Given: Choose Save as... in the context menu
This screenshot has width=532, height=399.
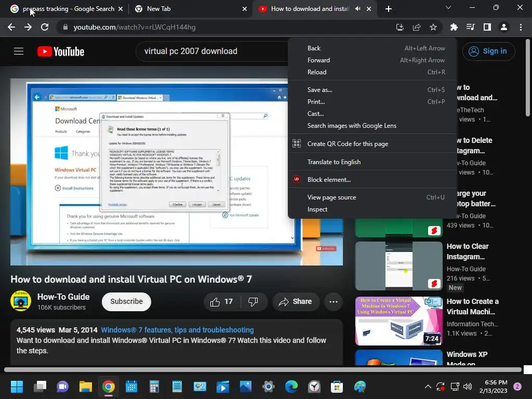Looking at the screenshot, I should 372,89.
